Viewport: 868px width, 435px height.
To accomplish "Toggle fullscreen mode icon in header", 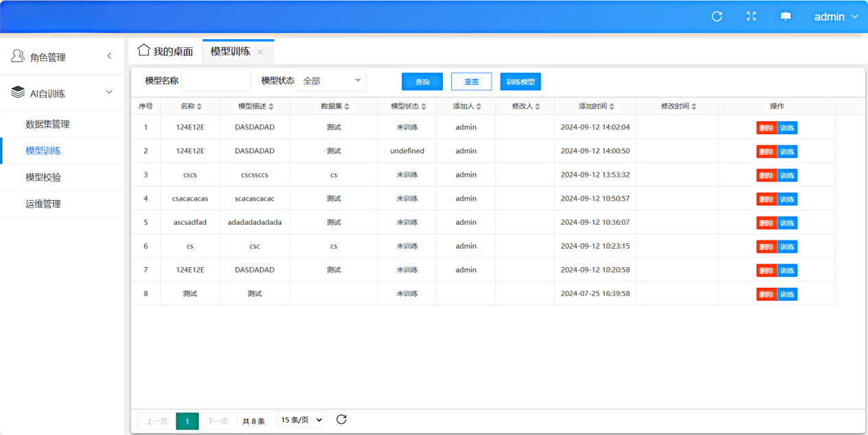I will click(x=751, y=16).
